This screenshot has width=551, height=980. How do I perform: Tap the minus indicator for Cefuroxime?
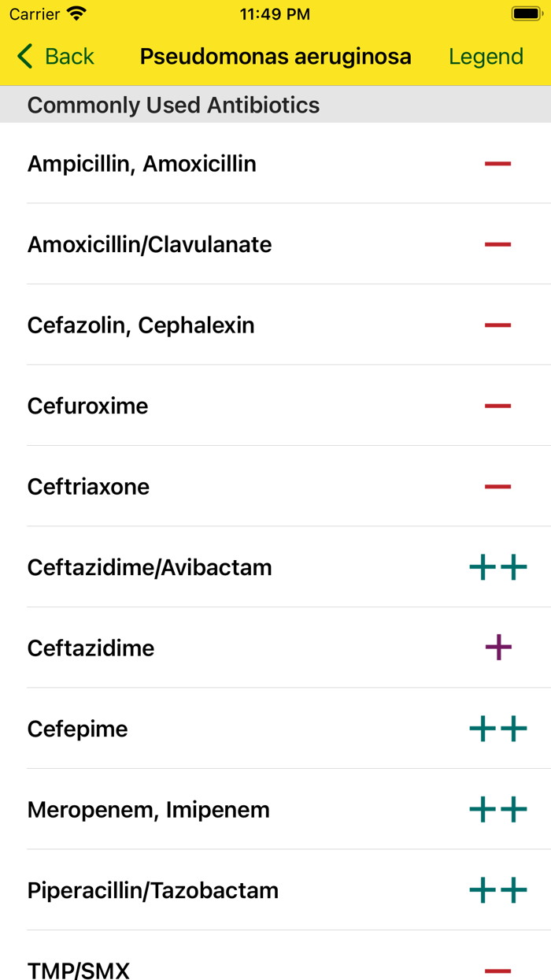point(497,405)
